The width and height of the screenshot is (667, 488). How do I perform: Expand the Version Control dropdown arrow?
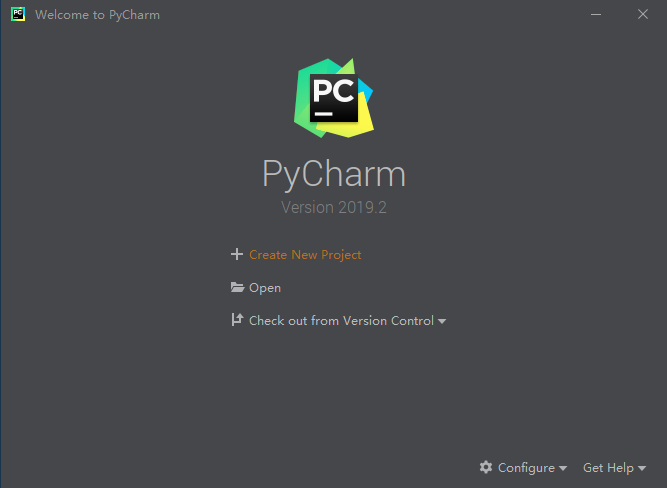pyautogui.click(x=442, y=322)
